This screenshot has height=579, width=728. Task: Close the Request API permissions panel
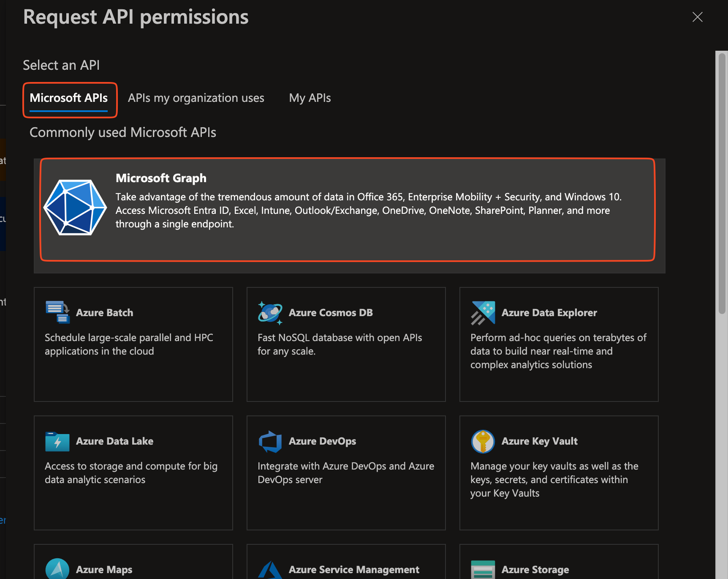(698, 17)
